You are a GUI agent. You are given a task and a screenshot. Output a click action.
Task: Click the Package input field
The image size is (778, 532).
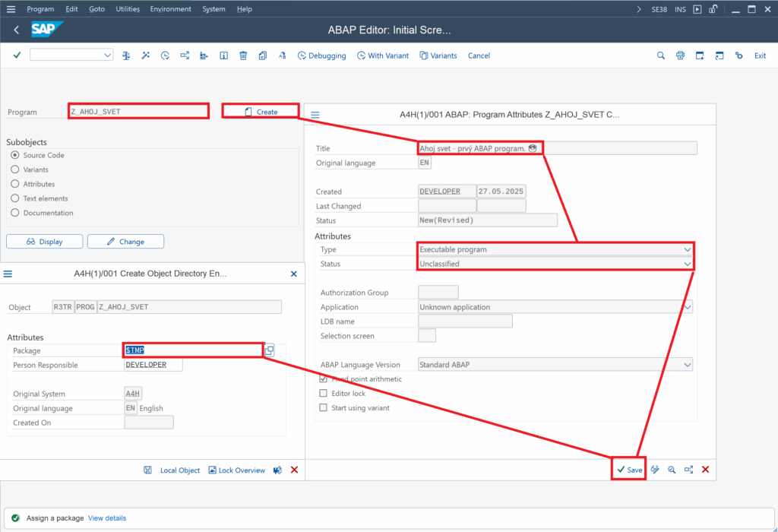click(193, 350)
